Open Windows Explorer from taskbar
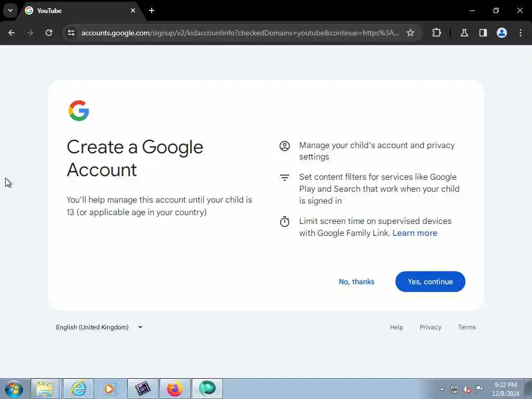Viewport: 532px width, 399px height. [x=45, y=389]
